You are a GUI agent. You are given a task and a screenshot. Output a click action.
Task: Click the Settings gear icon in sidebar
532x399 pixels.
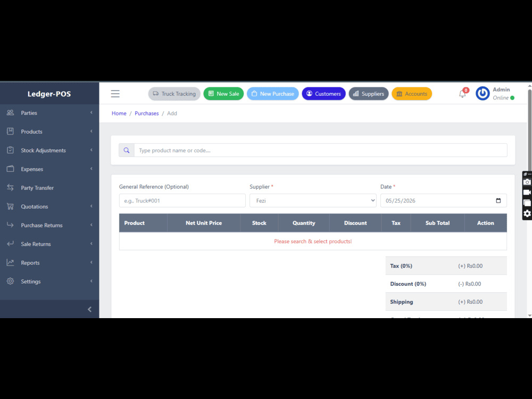coord(10,281)
